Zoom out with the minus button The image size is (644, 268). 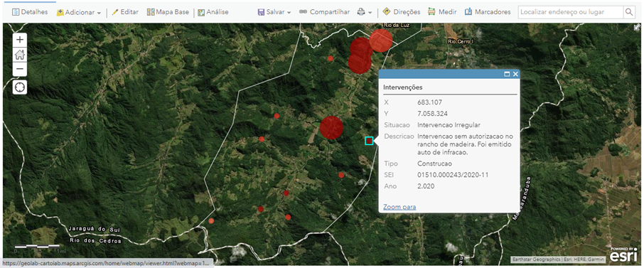[20, 69]
